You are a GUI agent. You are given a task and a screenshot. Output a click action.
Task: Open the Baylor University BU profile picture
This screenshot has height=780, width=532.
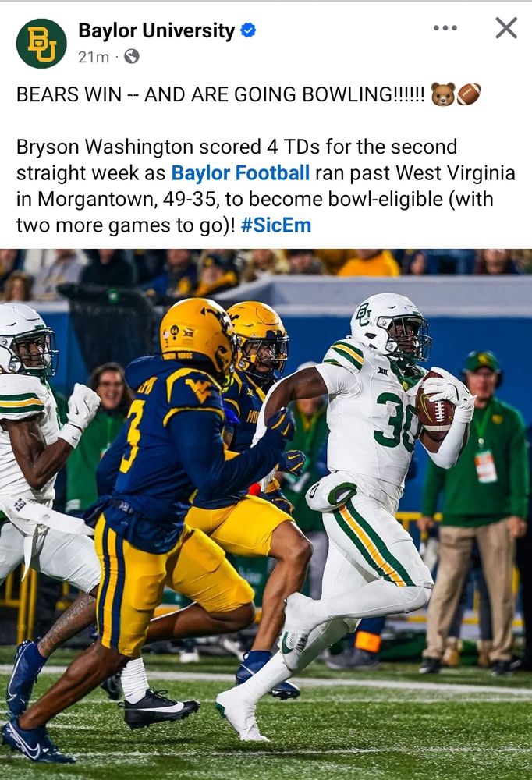[x=41, y=43]
